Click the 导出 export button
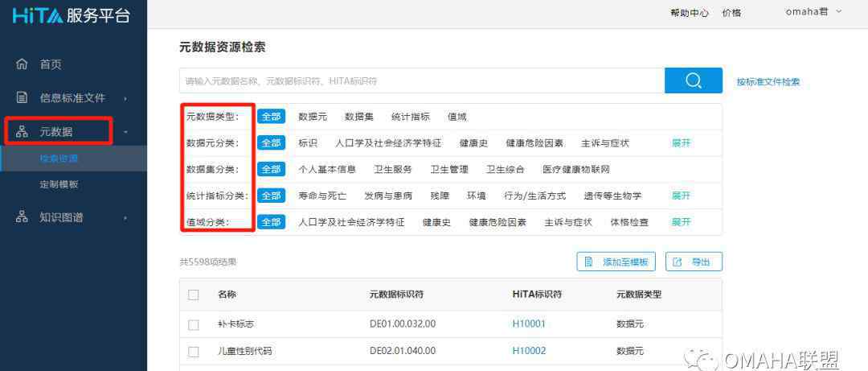This screenshot has height=371, width=868. coord(693,262)
